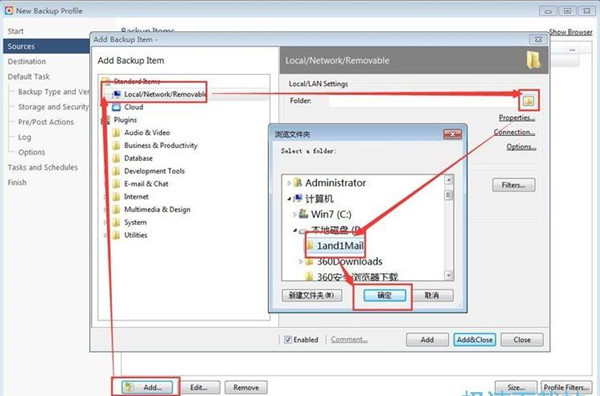Open Backup Type and Versioning page
This screenshot has width=600, height=396.
pos(54,92)
